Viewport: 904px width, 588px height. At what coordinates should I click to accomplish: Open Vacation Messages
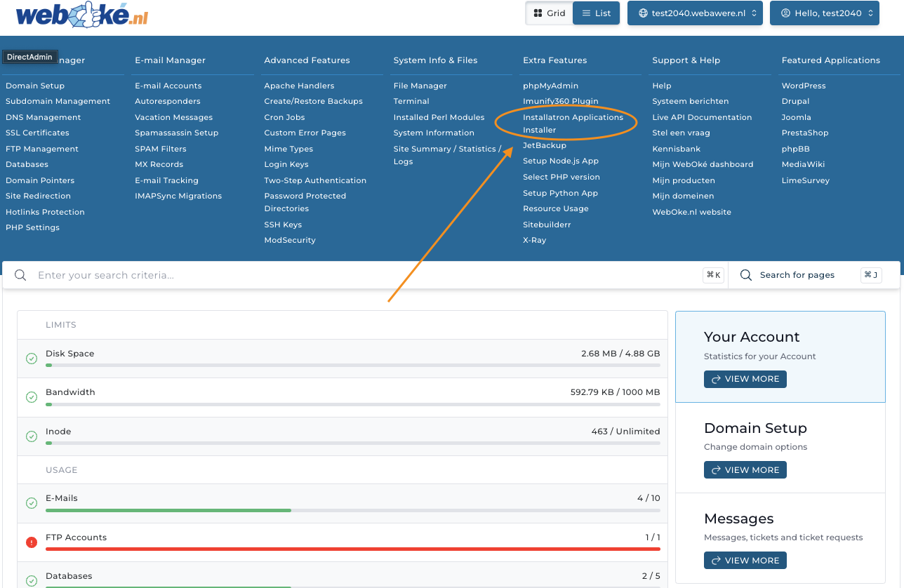[174, 117]
